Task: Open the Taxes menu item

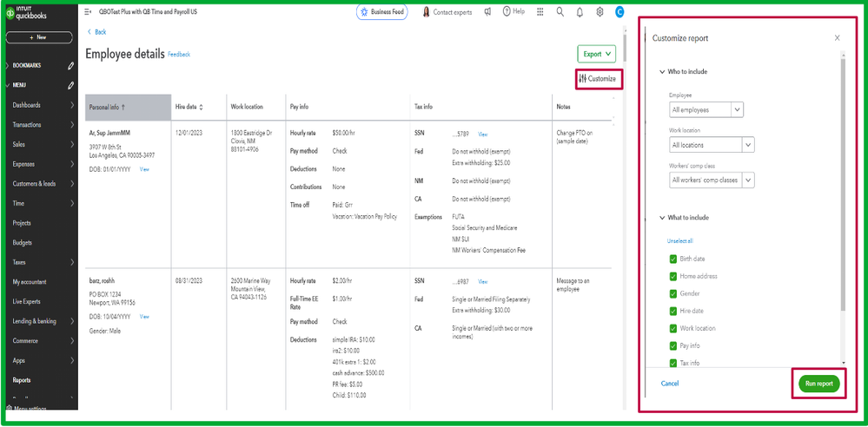Action: 40,262
